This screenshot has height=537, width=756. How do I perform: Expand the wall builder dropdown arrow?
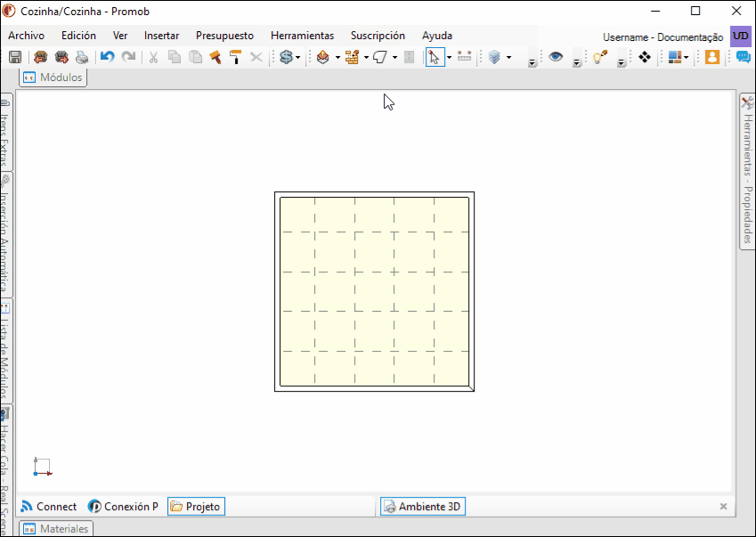[x=367, y=57]
